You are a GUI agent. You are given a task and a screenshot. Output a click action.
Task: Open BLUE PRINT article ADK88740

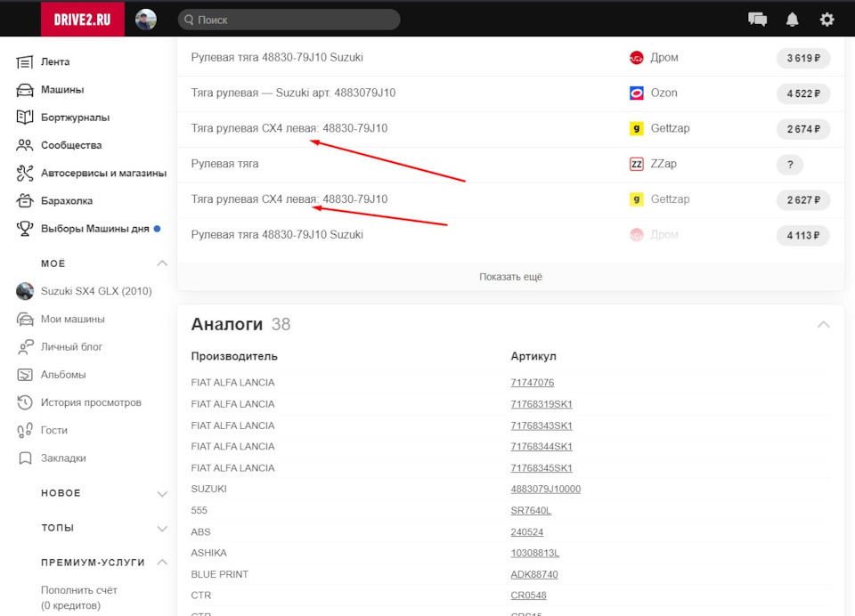pyautogui.click(x=533, y=574)
